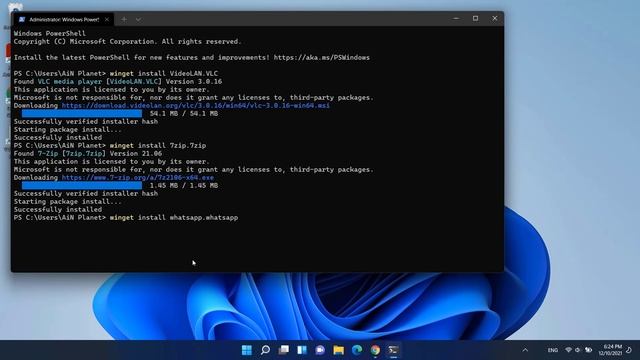This screenshot has width=640, height=360.
Task: Click the 7-zip download URL link
Action: tap(138, 178)
